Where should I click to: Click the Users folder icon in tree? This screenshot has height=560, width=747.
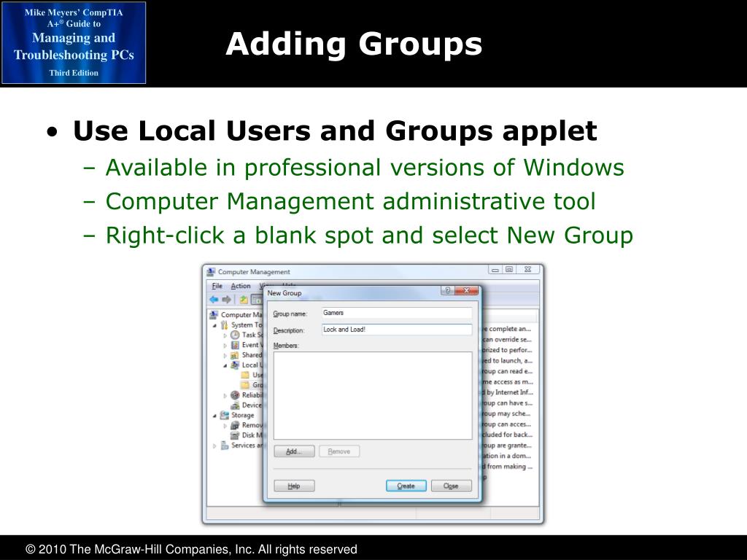245,375
